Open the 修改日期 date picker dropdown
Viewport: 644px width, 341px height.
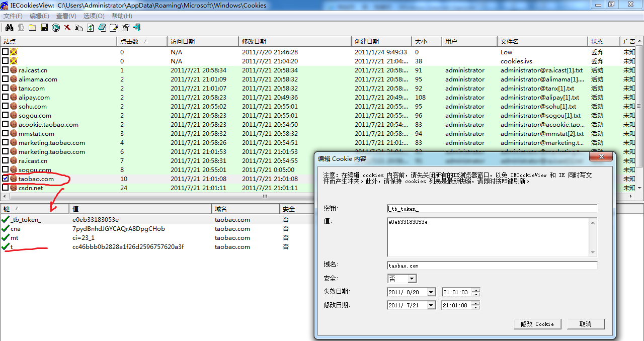[x=431, y=305]
